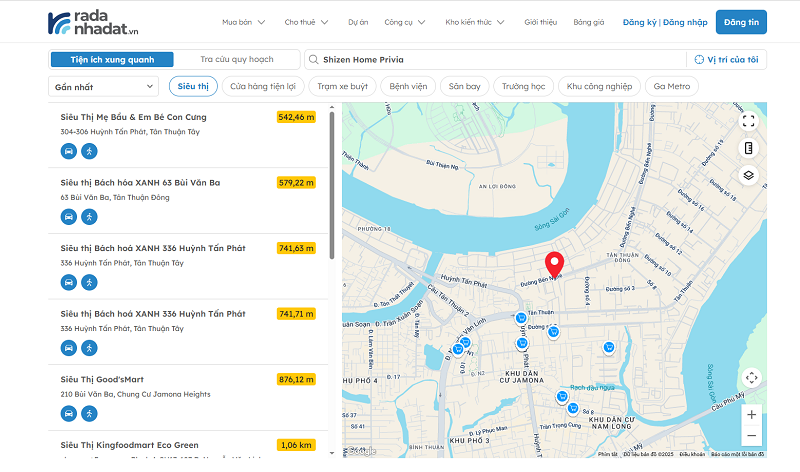The height and width of the screenshot is (472, 800).
Task: Expand the Công cụ menu
Action: (x=405, y=22)
